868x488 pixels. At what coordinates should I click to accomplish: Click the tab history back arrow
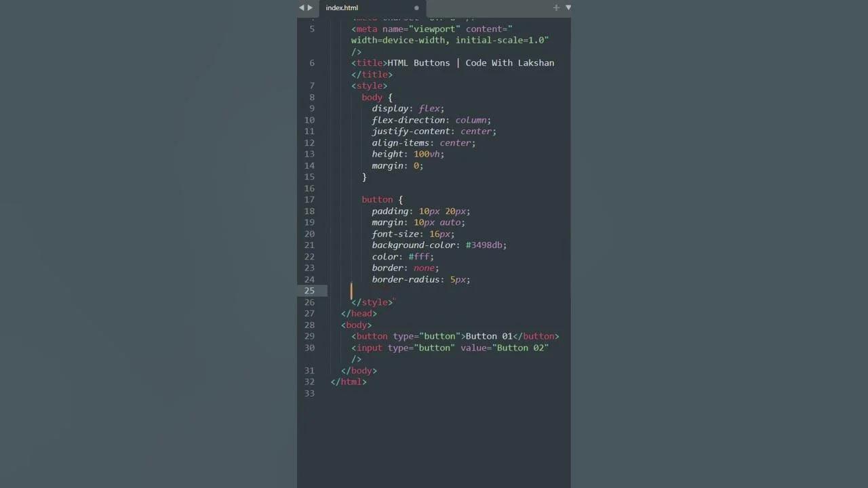[302, 7]
